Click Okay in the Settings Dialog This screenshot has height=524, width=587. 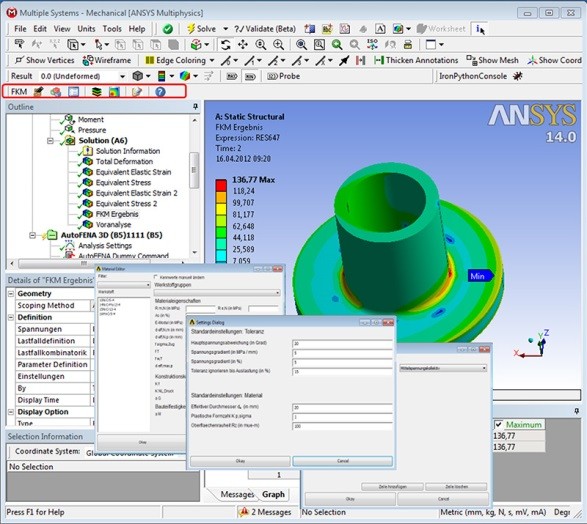tap(240, 461)
